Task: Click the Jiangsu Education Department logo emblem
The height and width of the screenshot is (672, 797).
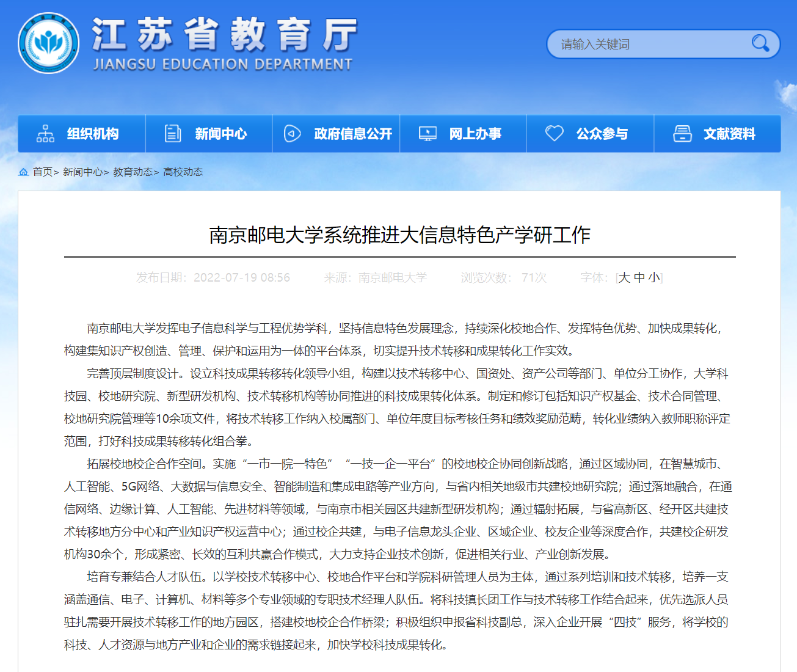Action: coord(48,43)
